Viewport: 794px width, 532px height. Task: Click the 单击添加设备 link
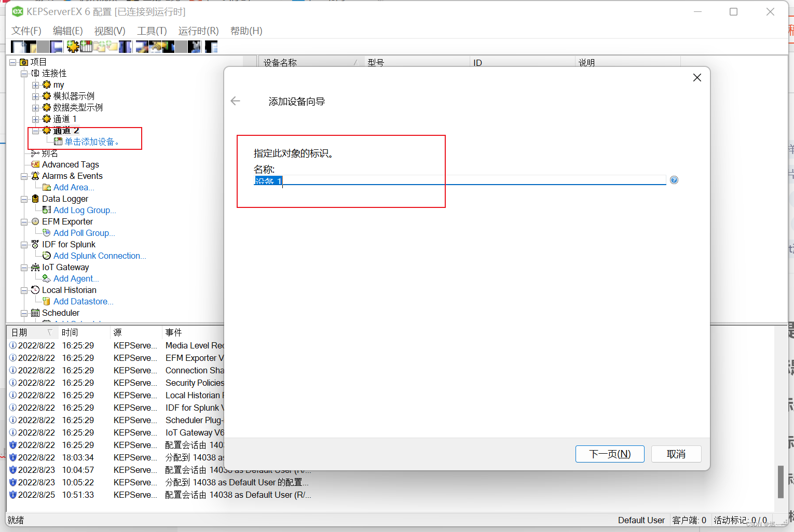(92, 142)
